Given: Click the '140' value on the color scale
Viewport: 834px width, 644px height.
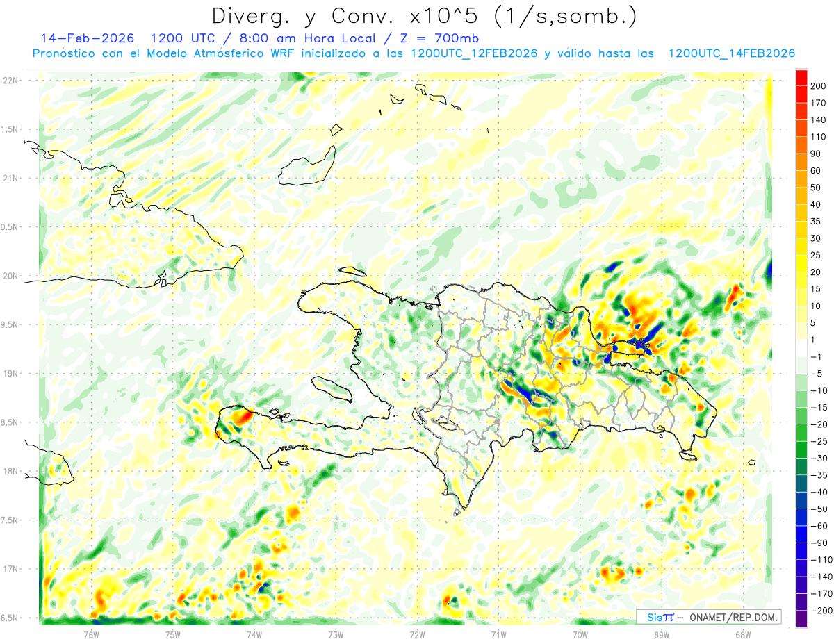Looking at the screenshot, I should point(819,119).
